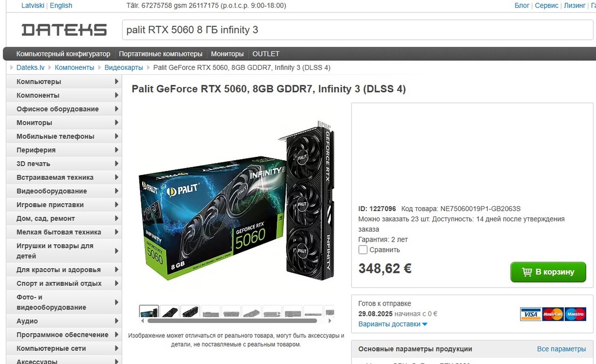Screen dimensions: 596x364
Task: Switch the site language to English
Action: pyautogui.click(x=61, y=5)
